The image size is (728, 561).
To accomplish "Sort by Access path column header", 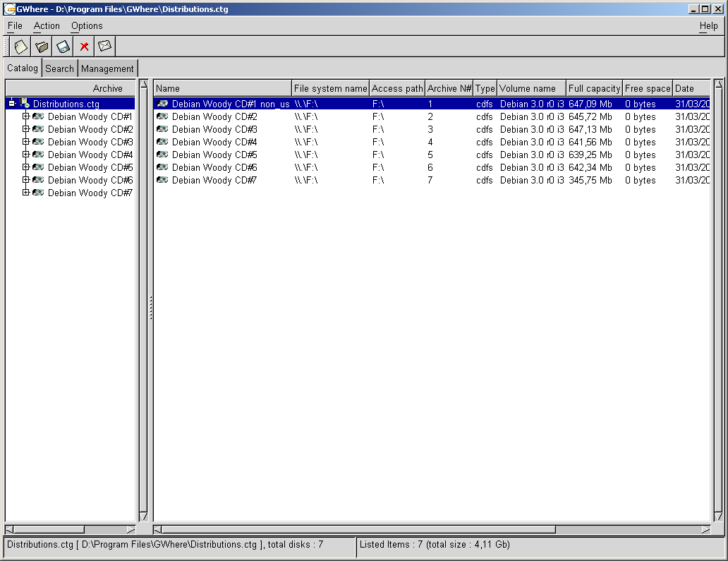I will point(397,88).
